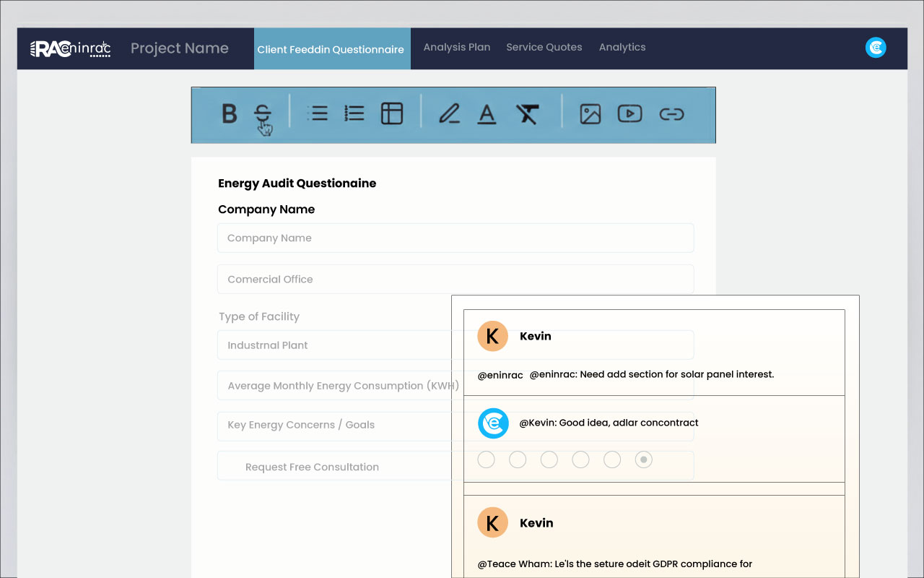Screen dimensions: 924x578
Task: Open the Analysis Plan tab
Action: [456, 48]
